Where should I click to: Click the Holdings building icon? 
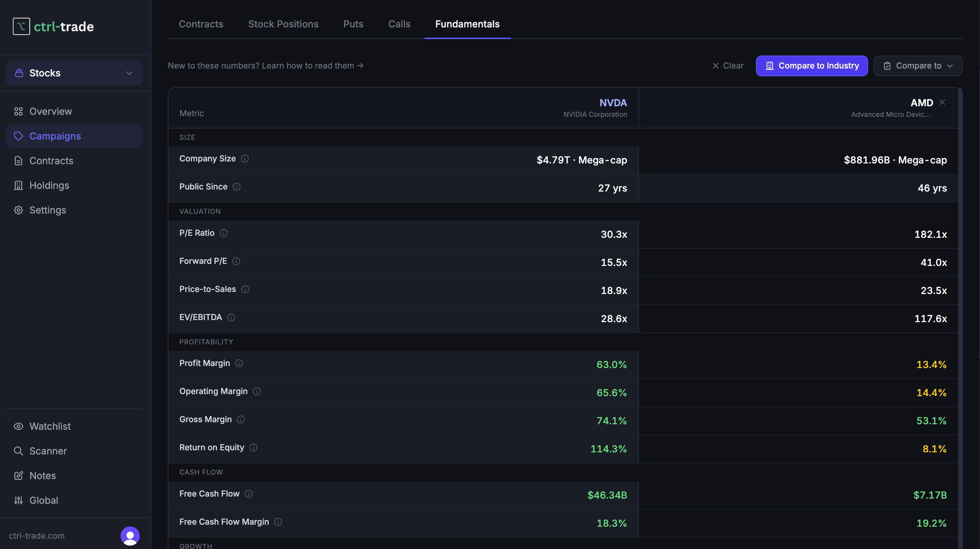coord(18,185)
